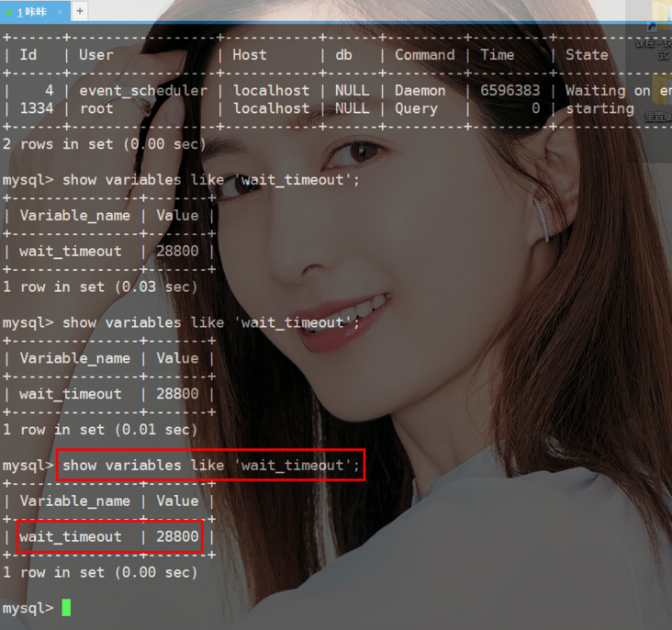Click the 'Id' column header
Image resolution: width=672 pixels, height=630 pixels.
coord(28,55)
